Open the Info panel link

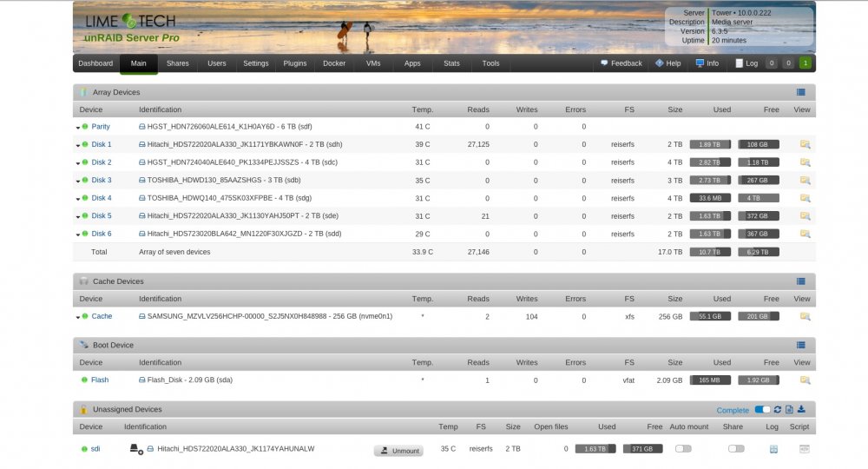tap(707, 63)
